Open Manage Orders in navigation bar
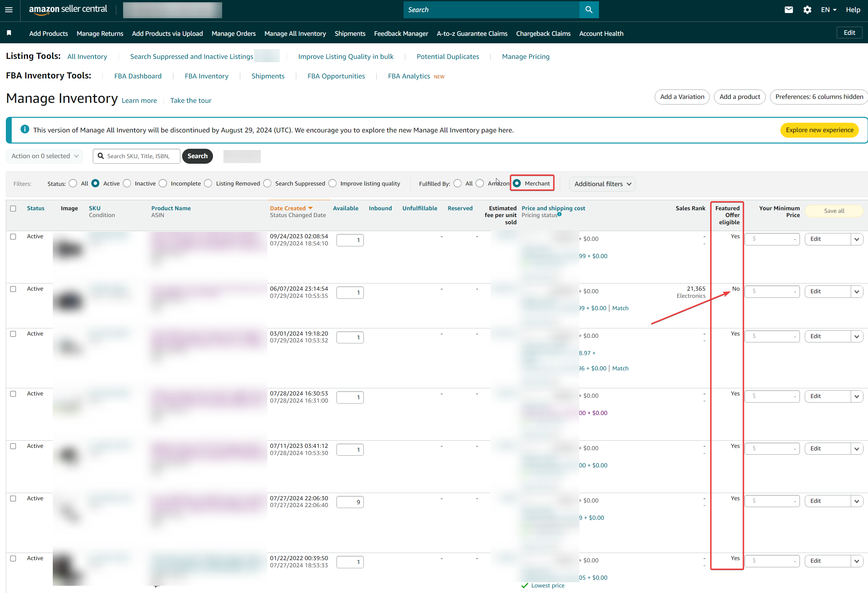 (x=234, y=33)
